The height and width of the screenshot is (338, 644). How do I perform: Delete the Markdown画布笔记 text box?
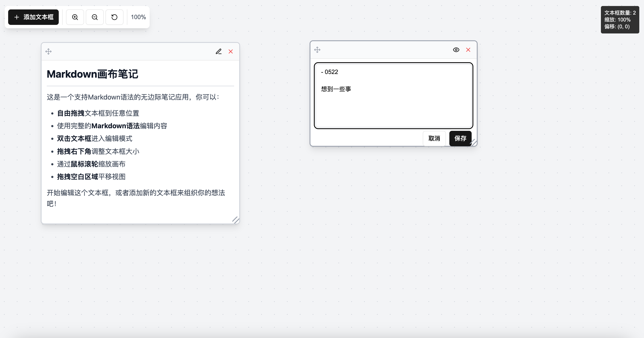(231, 51)
